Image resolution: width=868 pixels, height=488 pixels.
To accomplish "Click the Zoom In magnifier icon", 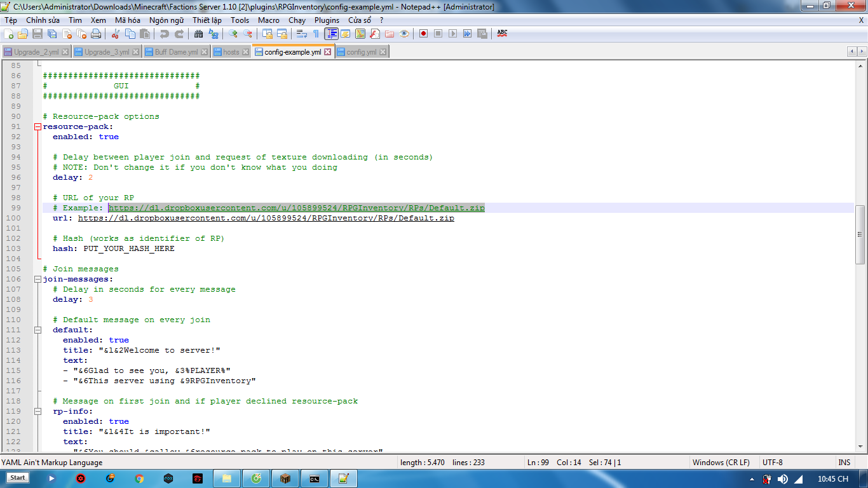I will point(233,34).
